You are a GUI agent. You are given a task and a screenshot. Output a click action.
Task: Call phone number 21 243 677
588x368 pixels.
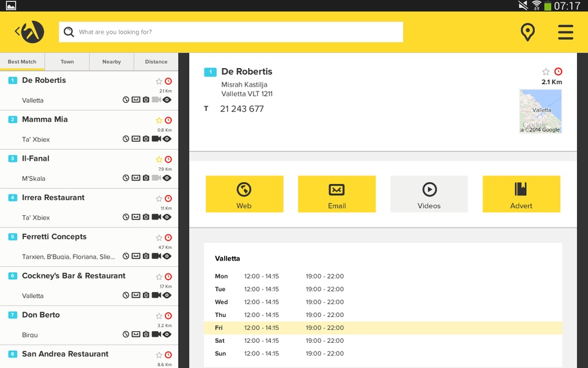[x=242, y=109]
